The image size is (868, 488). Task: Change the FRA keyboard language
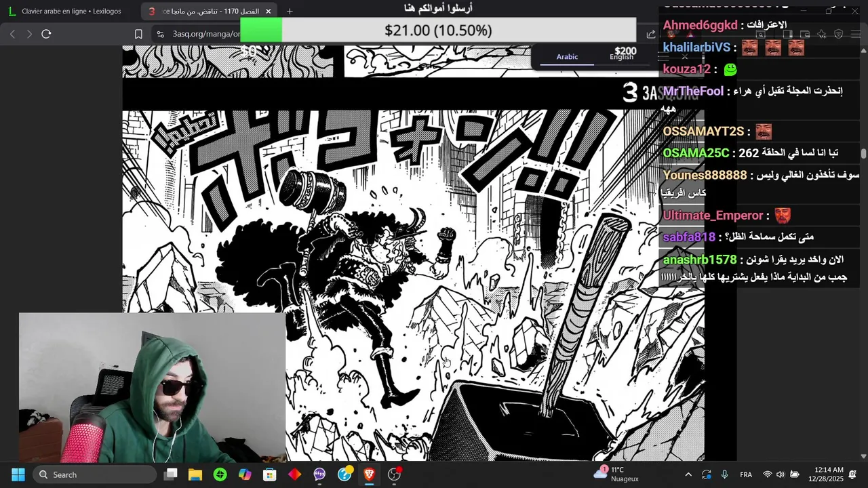(x=746, y=474)
